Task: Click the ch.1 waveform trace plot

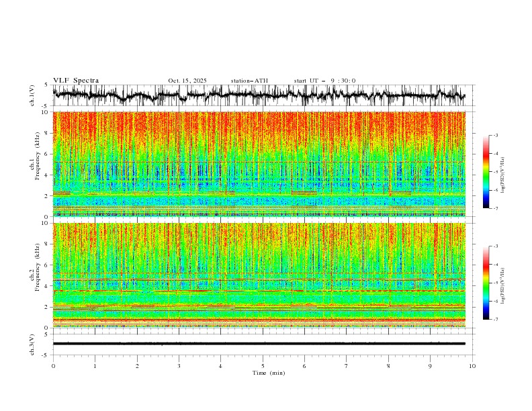Action: [x=259, y=95]
